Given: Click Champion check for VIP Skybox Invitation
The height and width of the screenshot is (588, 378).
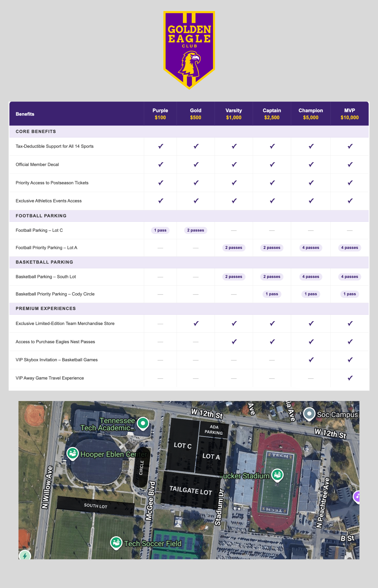Looking at the screenshot, I should [311, 360].
